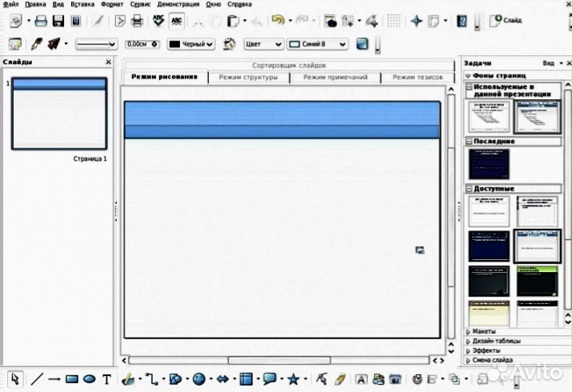This screenshot has height=392, width=572.
Task: Open the 'Формат' menu
Action: [111, 4]
